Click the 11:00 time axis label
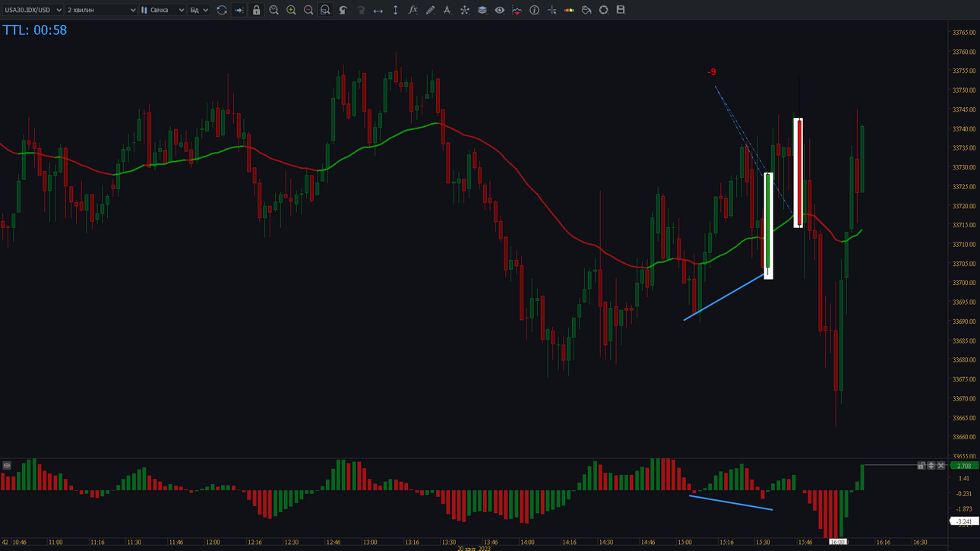Screen dimensions: 980x551 click(x=55, y=543)
